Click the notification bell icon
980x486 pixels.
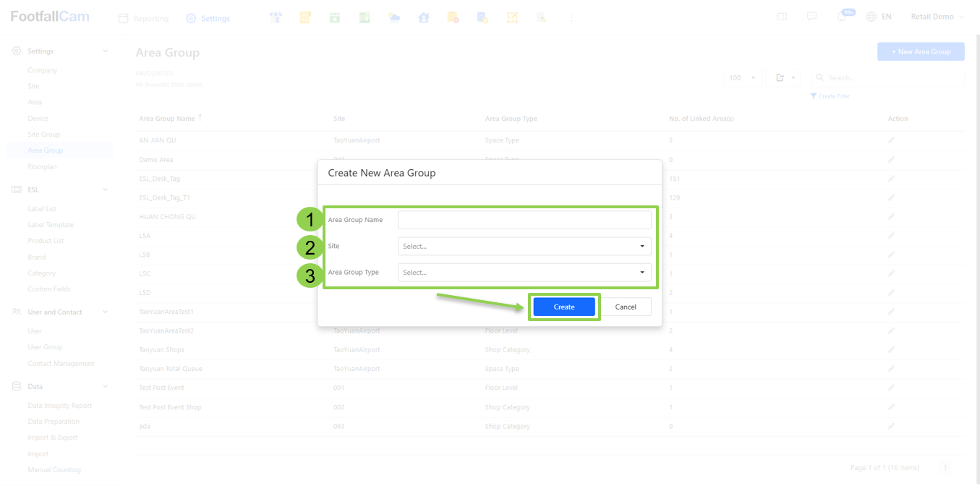841,17
